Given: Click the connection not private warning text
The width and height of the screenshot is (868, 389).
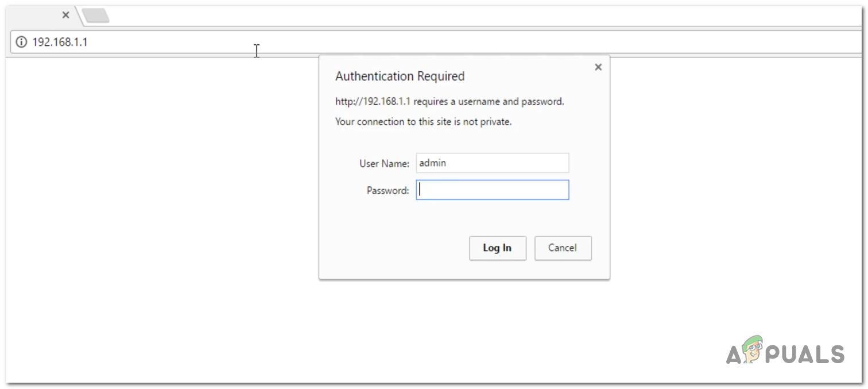Looking at the screenshot, I should [423, 122].
